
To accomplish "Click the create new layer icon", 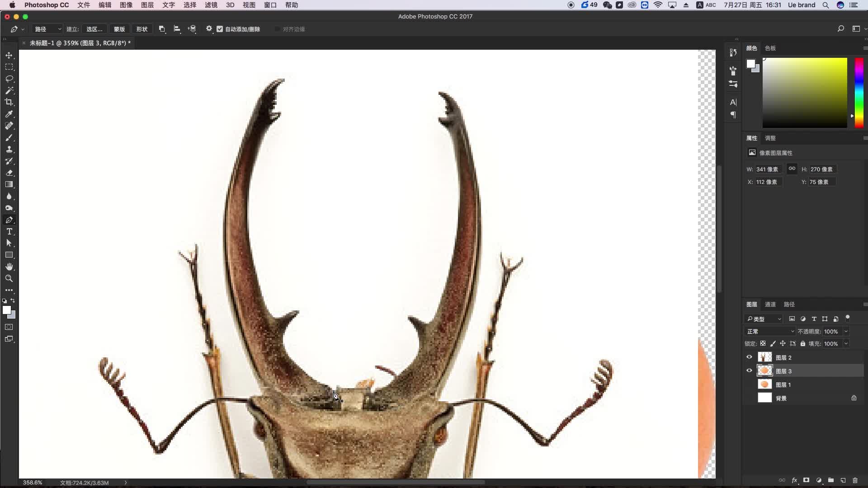I will click(x=843, y=480).
